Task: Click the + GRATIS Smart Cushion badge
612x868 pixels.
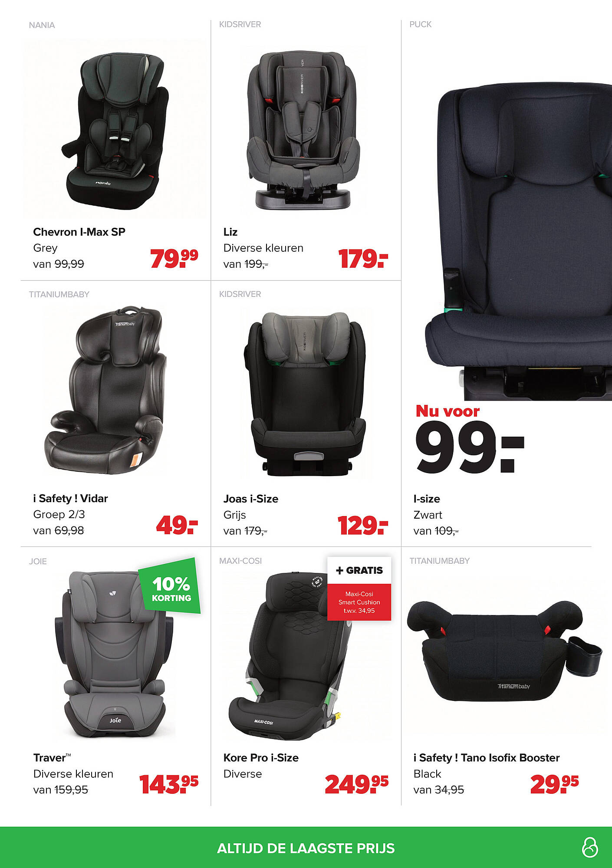Action: [x=359, y=589]
